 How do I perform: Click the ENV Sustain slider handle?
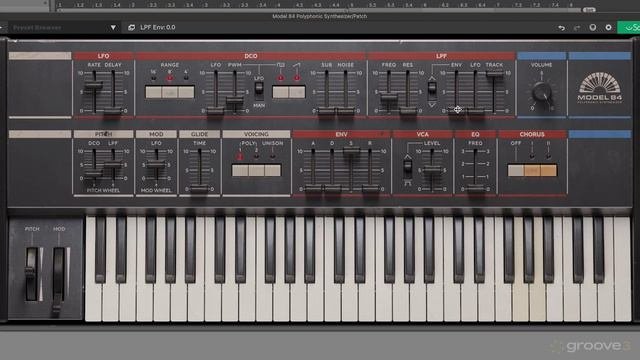coord(351,151)
